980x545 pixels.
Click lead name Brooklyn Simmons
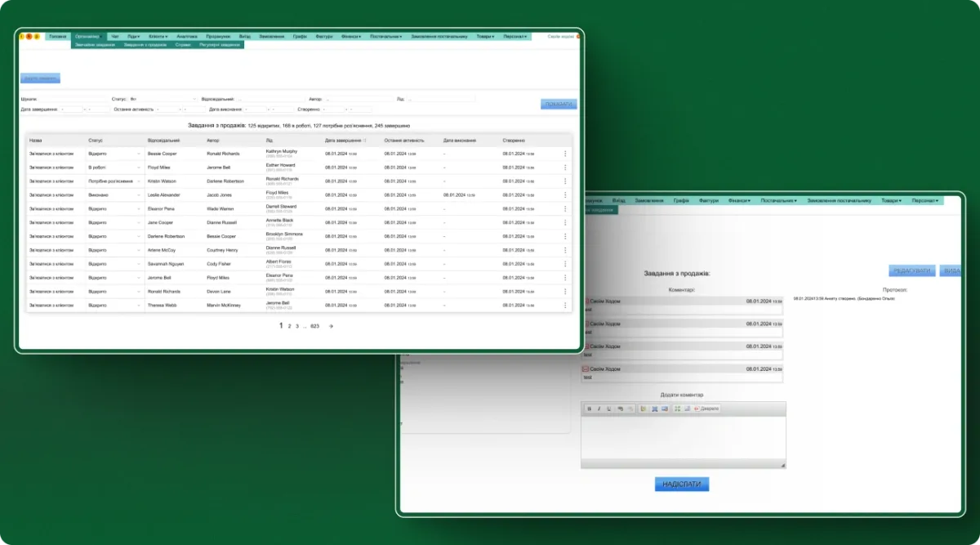point(284,234)
